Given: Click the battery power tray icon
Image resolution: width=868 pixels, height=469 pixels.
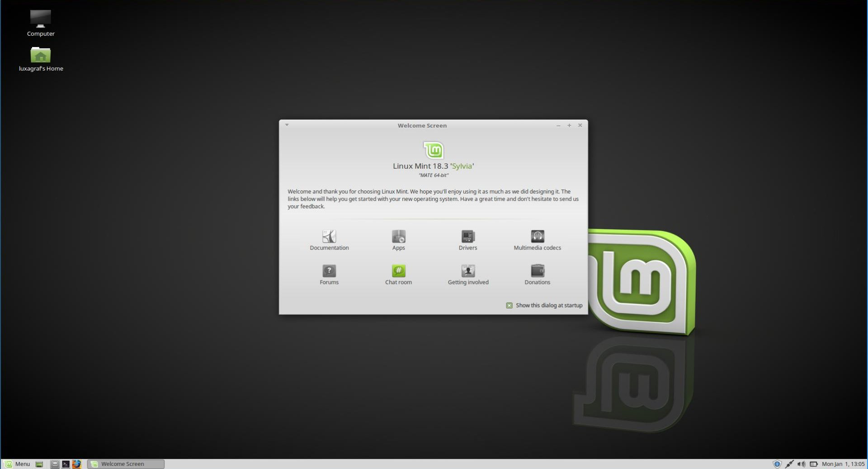Looking at the screenshot, I should pos(814,464).
